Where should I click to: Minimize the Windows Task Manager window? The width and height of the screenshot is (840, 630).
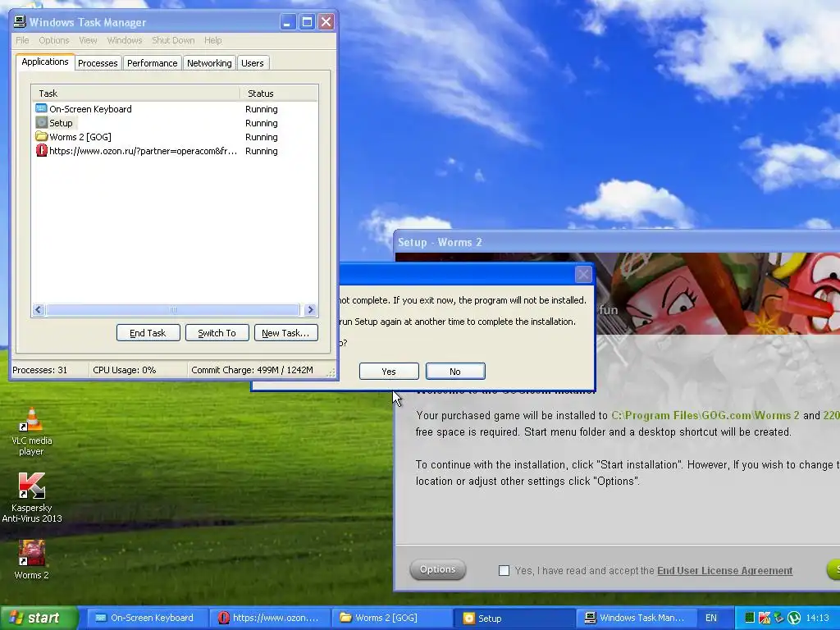[288, 22]
